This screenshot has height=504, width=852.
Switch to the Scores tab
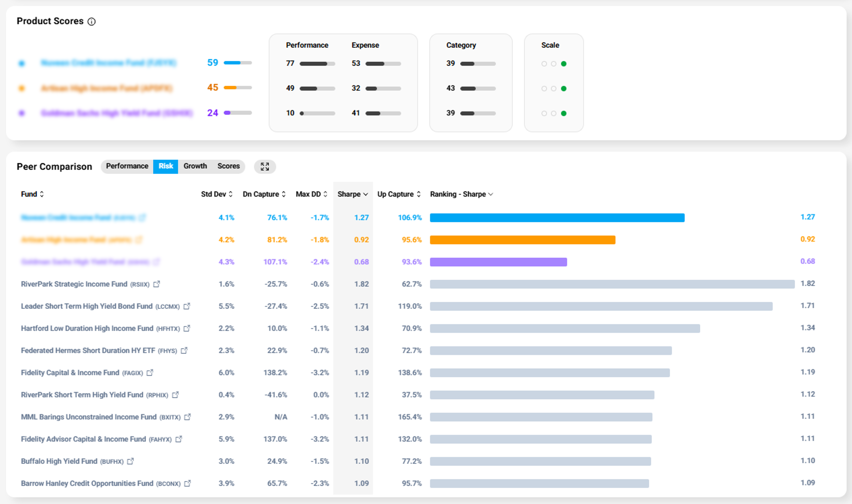click(x=228, y=166)
